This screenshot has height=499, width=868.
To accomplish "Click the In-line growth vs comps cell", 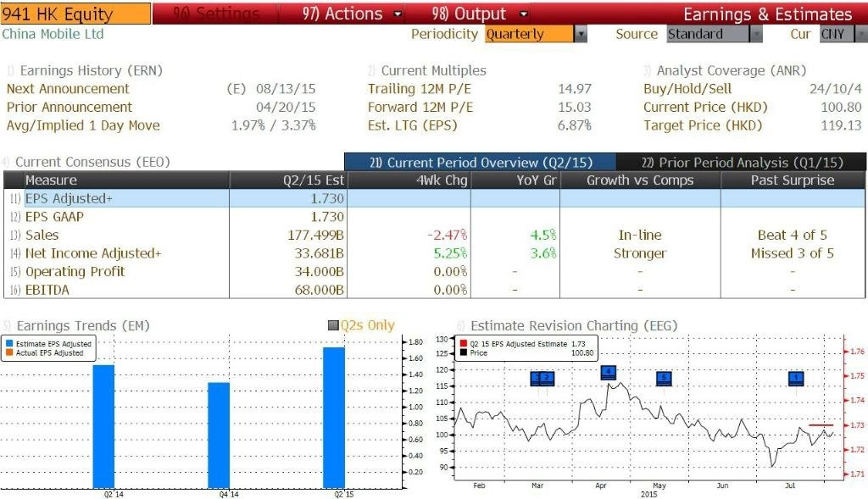I will (x=640, y=236).
